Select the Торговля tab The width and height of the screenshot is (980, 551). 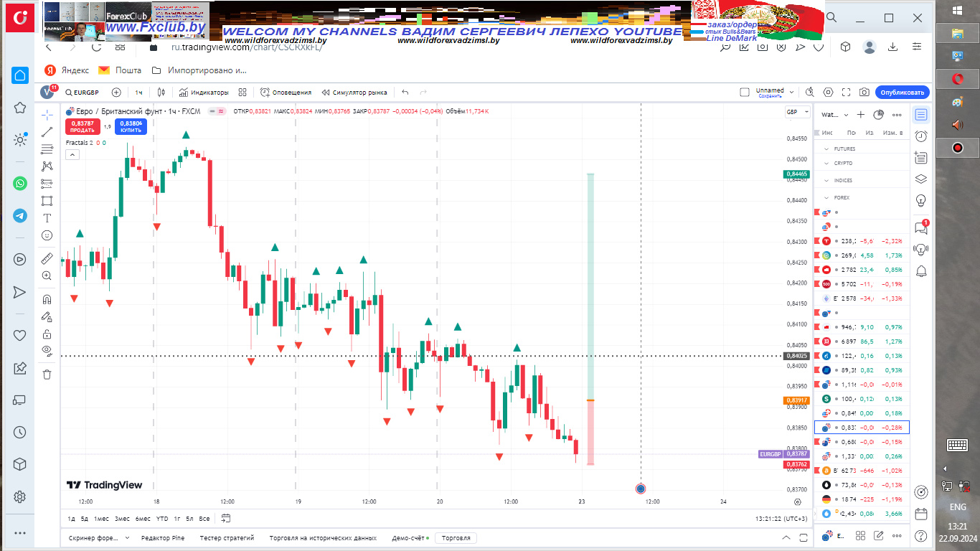click(456, 537)
